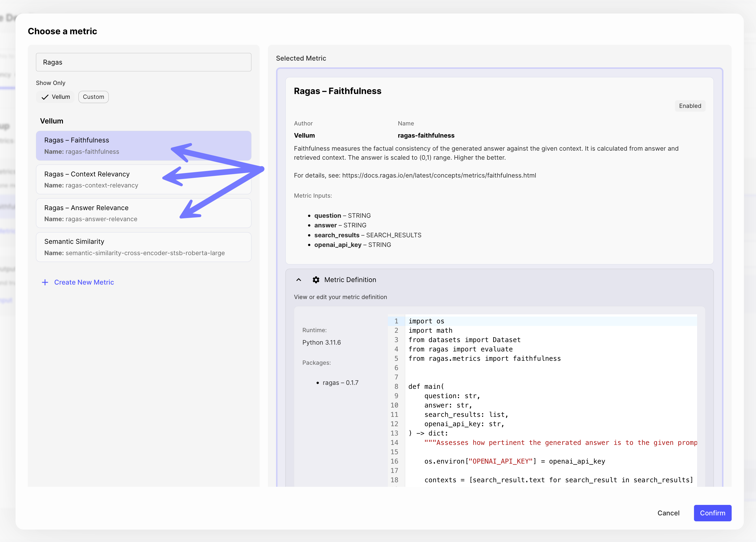756x542 pixels.
Task: Toggle the Vellum filter chip off
Action: [x=56, y=97]
